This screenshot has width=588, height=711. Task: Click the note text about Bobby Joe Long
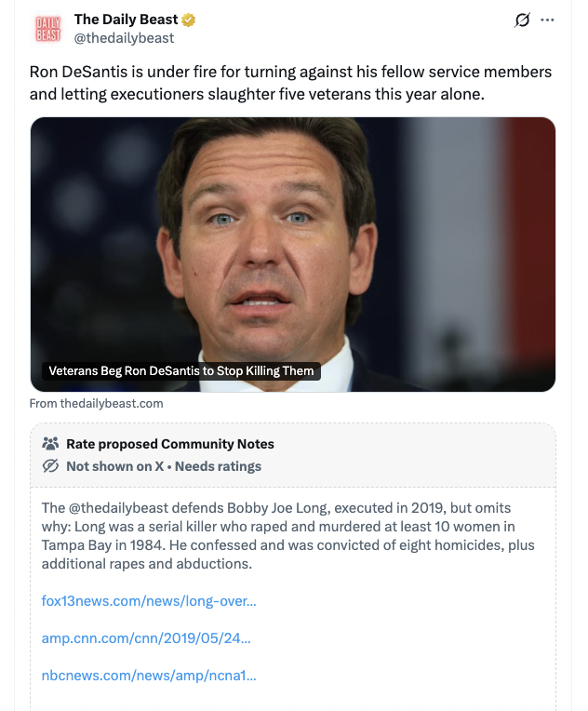point(288,536)
